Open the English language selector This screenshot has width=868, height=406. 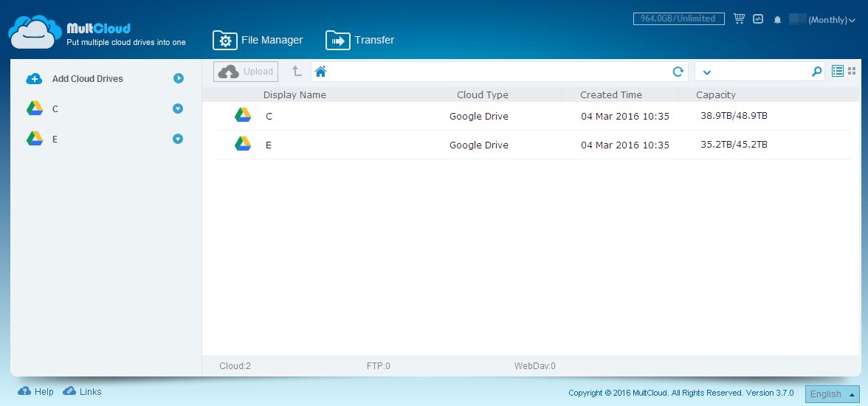(833, 393)
